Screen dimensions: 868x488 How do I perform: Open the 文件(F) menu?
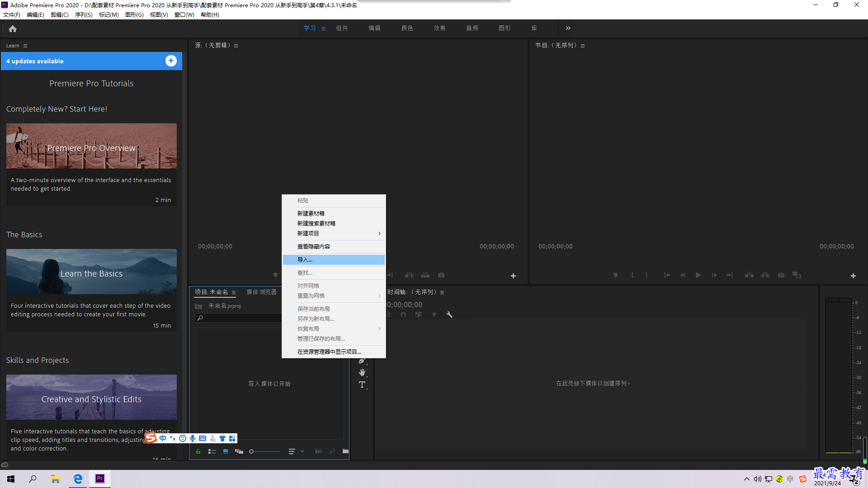pos(12,15)
